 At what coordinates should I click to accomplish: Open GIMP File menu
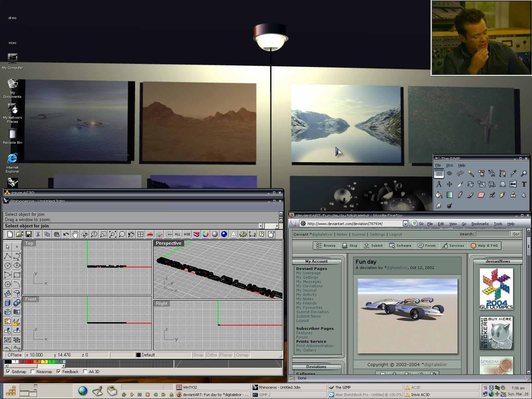(438, 165)
